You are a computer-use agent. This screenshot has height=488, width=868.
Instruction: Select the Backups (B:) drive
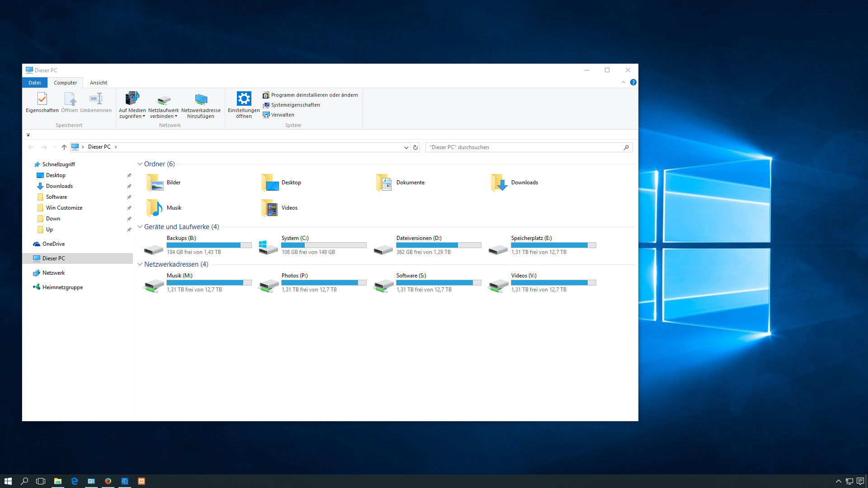198,245
